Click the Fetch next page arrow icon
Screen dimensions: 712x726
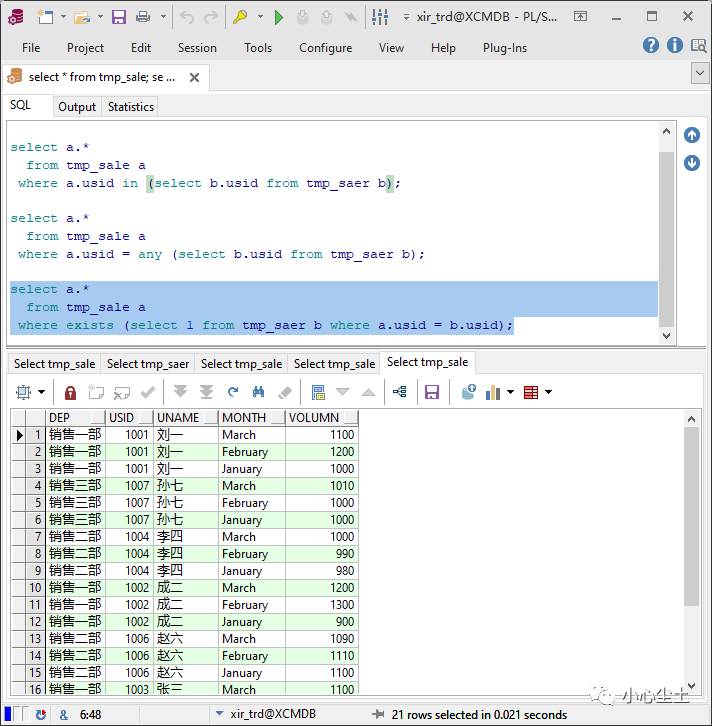tap(180, 392)
